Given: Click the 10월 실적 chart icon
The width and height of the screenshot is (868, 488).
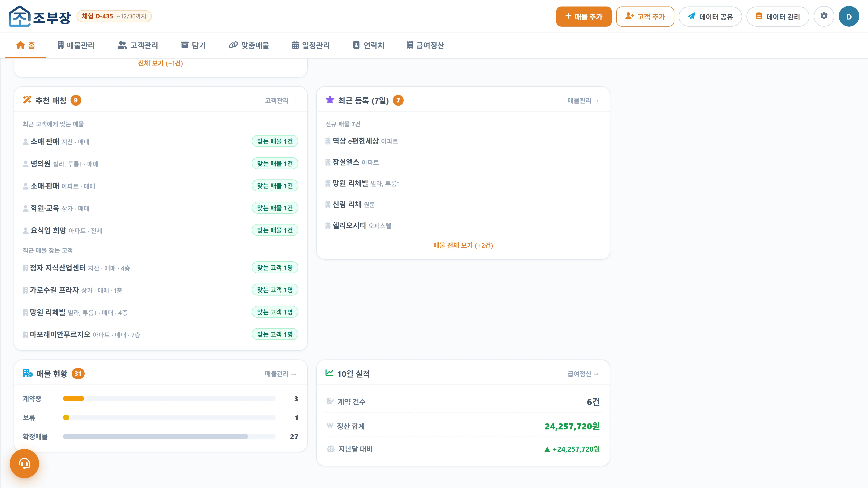Looking at the screenshot, I should (329, 373).
